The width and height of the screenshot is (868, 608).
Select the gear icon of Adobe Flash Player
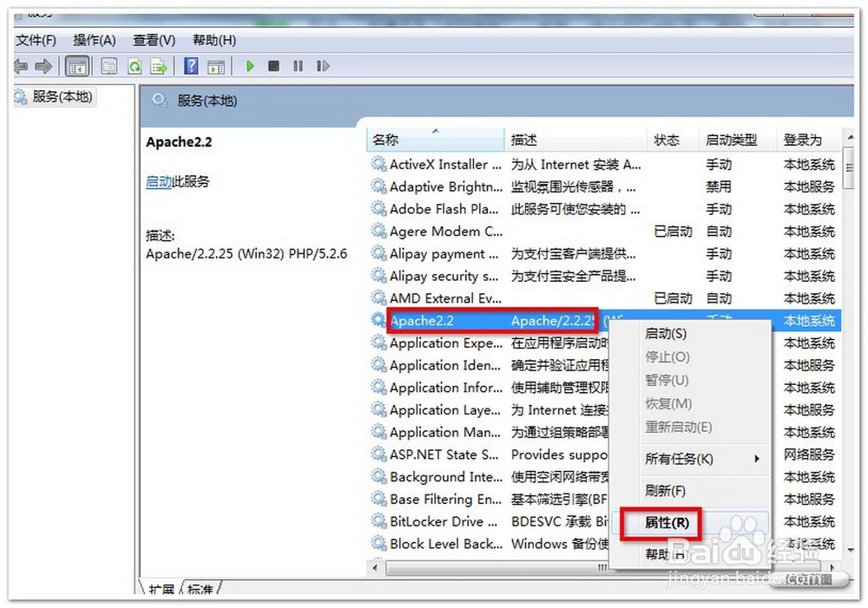pos(378,209)
